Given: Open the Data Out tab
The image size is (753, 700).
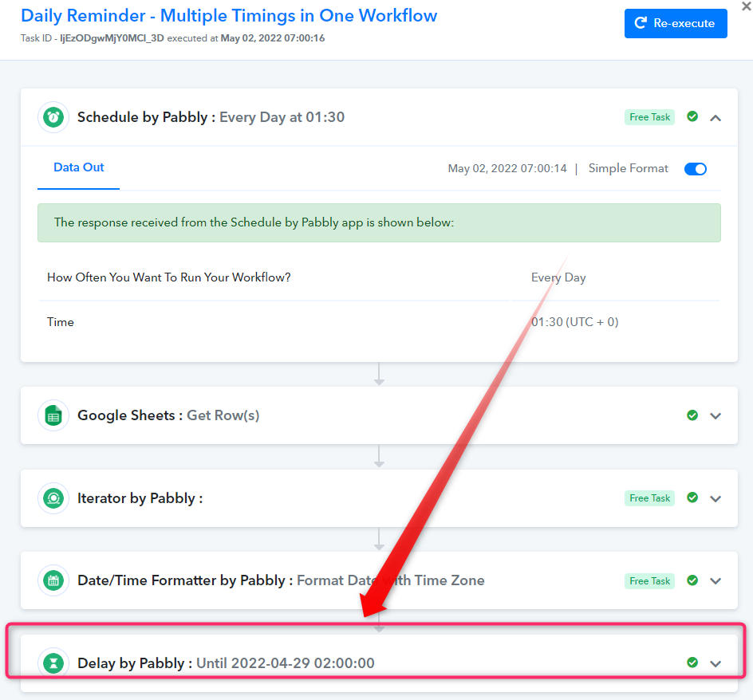Looking at the screenshot, I should 79,167.
